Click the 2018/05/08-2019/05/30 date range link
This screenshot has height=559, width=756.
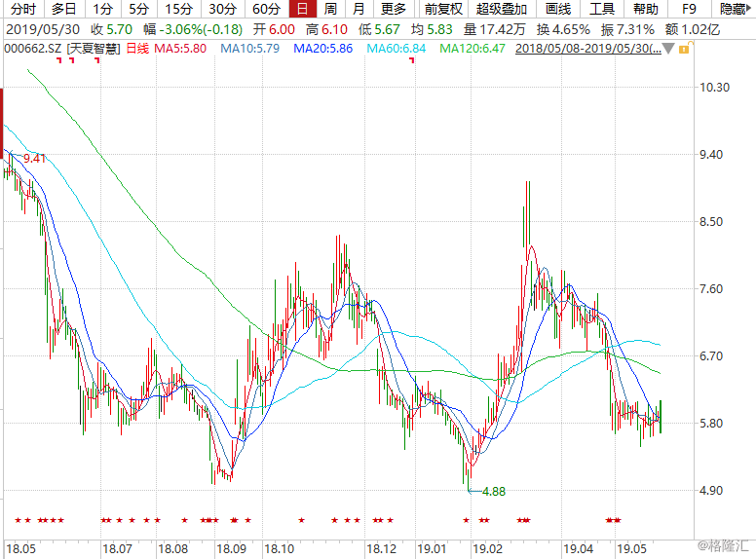(x=588, y=49)
